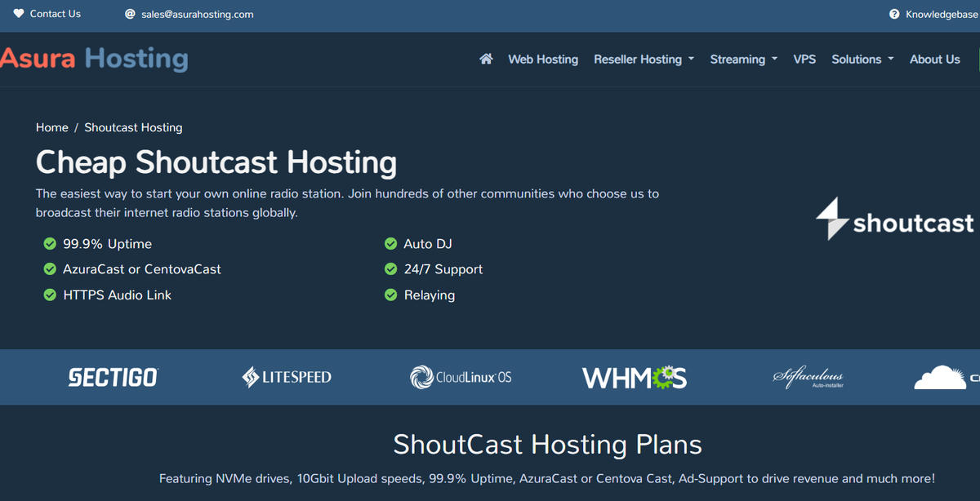Click the Home breadcrumb link

coord(52,127)
